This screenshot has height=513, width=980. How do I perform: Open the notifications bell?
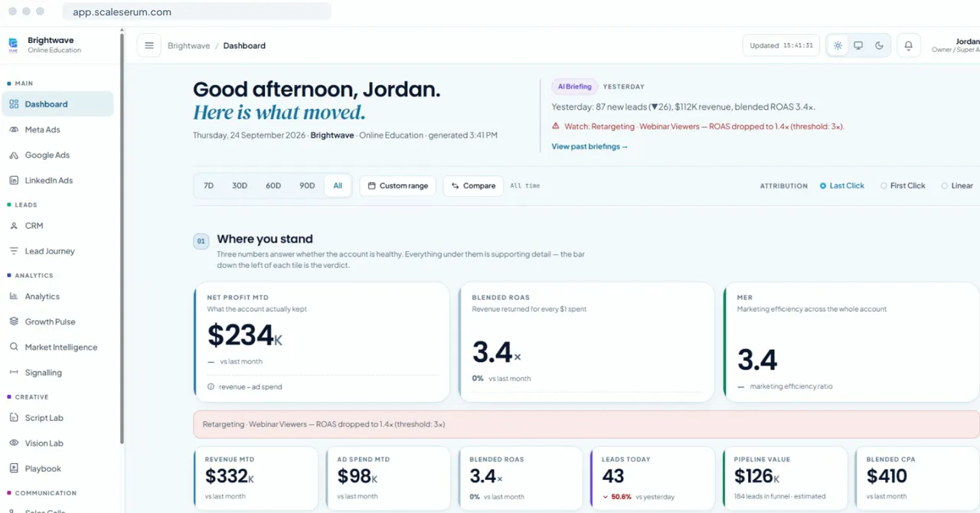coord(909,46)
